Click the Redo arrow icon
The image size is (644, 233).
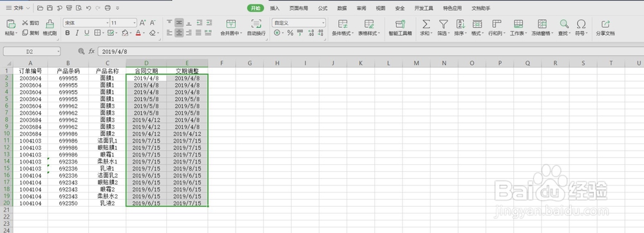pos(98,8)
